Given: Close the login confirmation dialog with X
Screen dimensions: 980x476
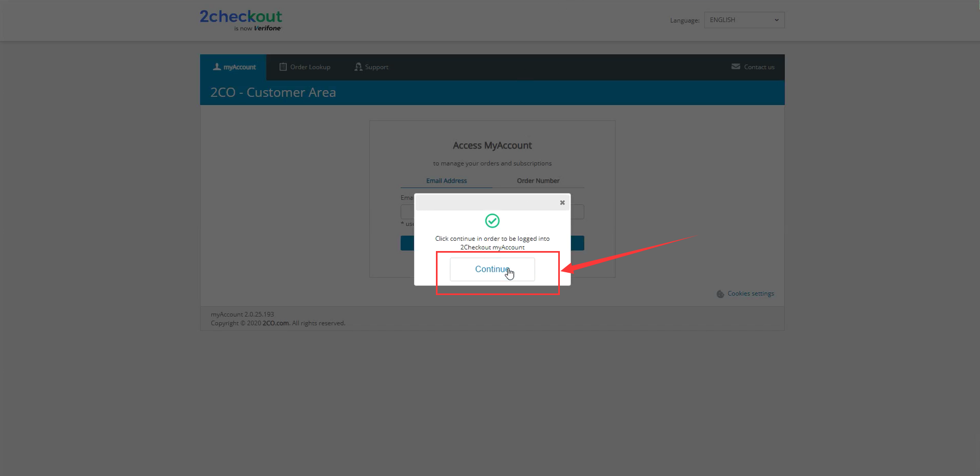Looking at the screenshot, I should click(562, 203).
